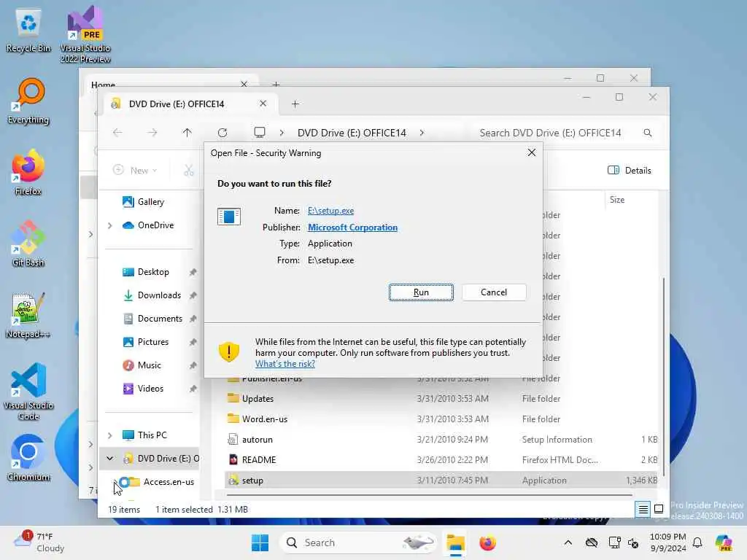Click the PC icon in address bar
Viewport: 747px width, 560px height.
click(x=260, y=133)
